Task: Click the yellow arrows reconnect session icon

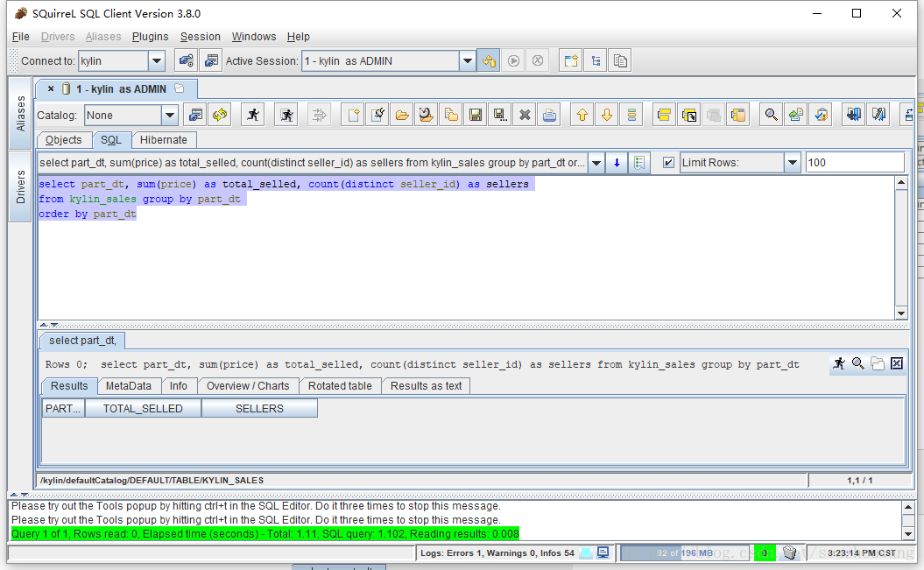Action: (221, 115)
